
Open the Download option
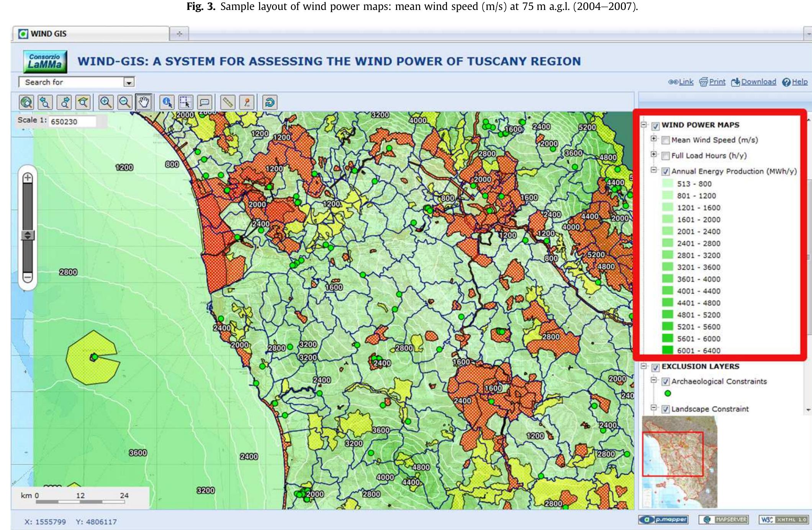[x=759, y=82]
